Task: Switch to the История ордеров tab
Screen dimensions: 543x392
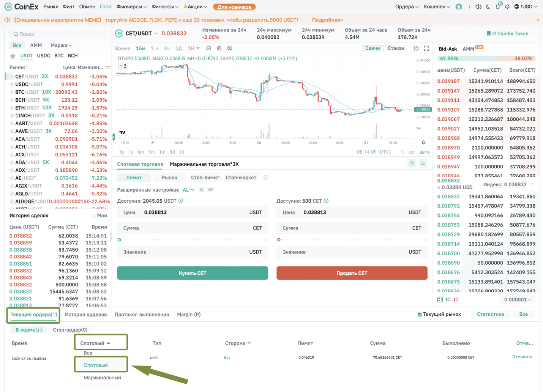Action: [x=86, y=315]
